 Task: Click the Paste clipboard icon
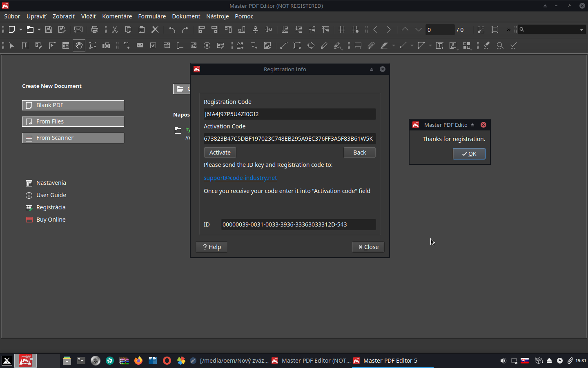[142, 29]
